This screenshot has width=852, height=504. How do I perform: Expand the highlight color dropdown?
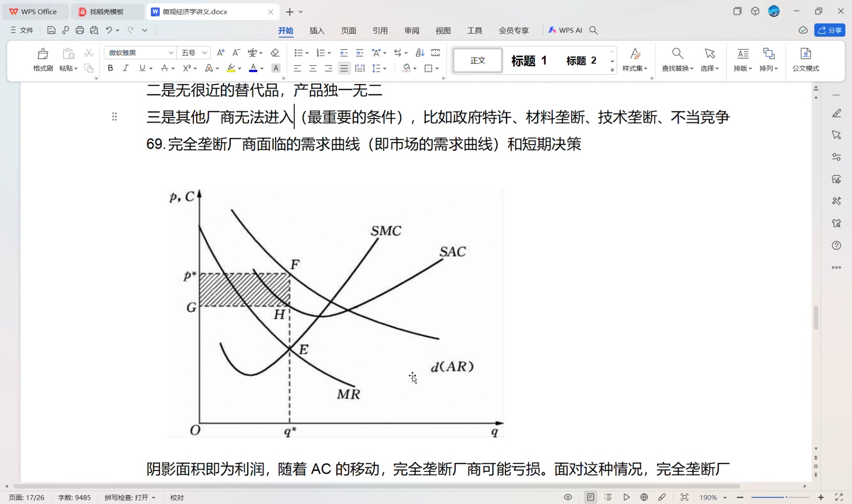click(239, 68)
